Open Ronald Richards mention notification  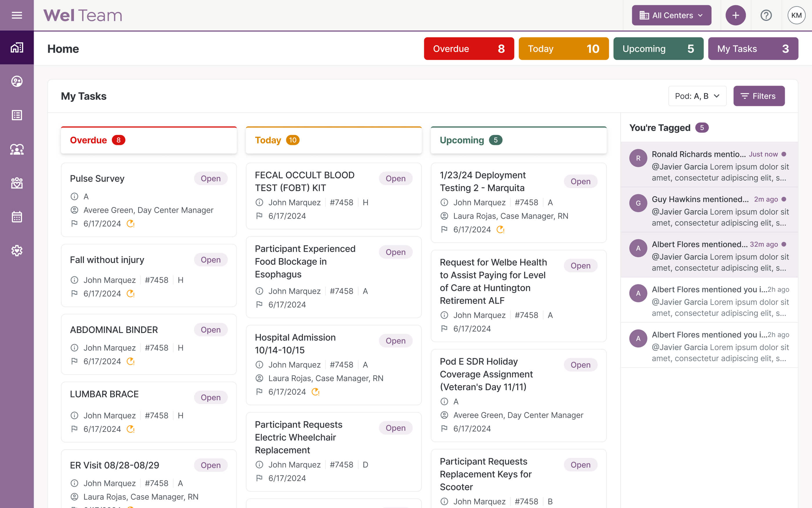[709, 165]
